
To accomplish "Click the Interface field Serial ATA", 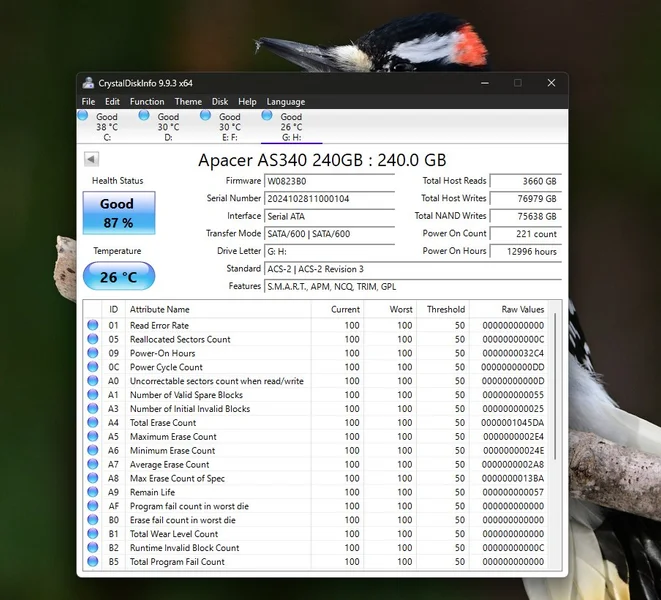I will point(329,216).
